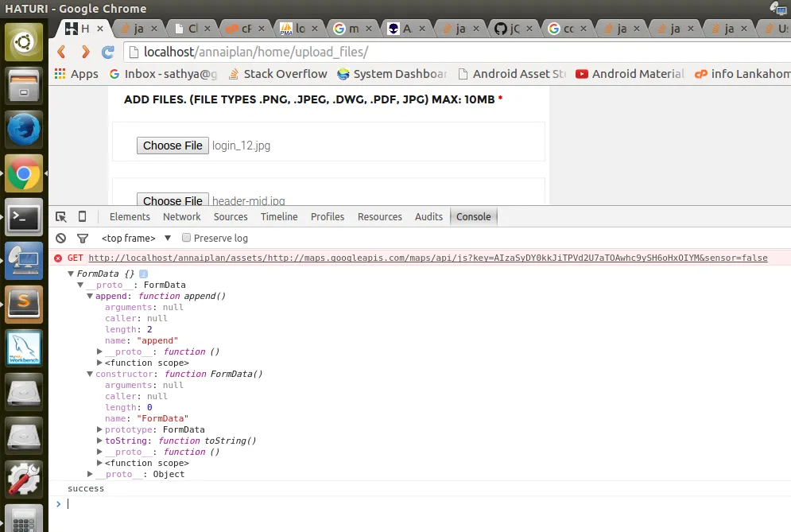Switch to the phpMyAdmin lo browser tab
This screenshot has height=532, width=791.
[x=298, y=29]
